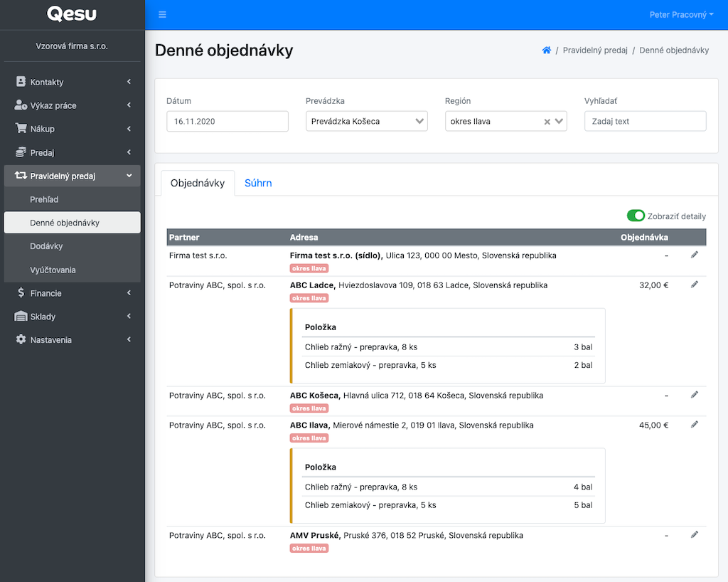Open Dodávky in the sidebar
The height and width of the screenshot is (582, 728).
tap(46, 246)
